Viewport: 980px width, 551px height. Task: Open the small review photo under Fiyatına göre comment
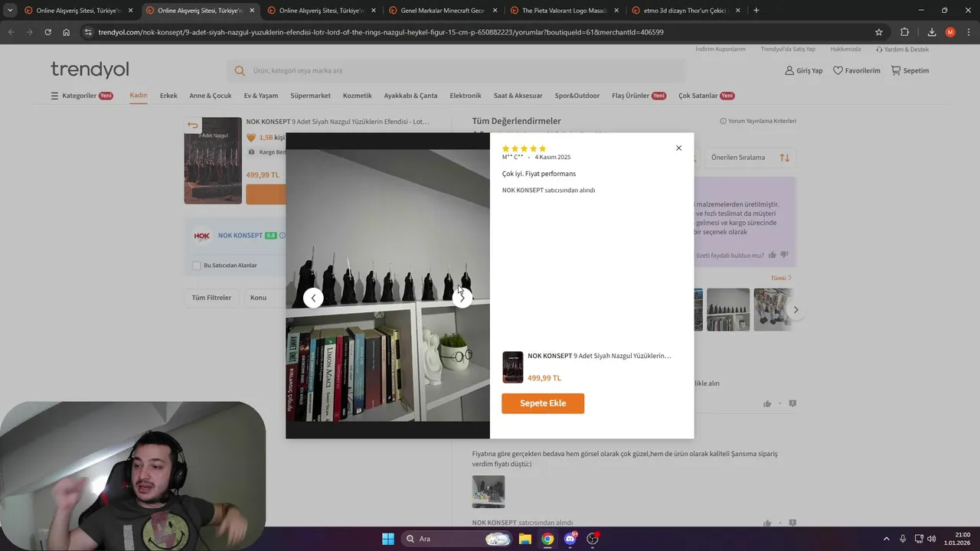(488, 491)
